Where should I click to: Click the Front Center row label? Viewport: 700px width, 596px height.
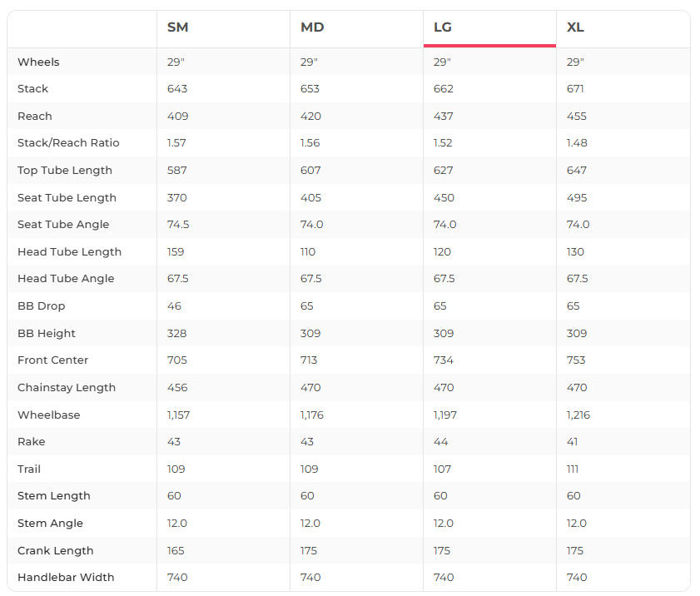(x=52, y=360)
